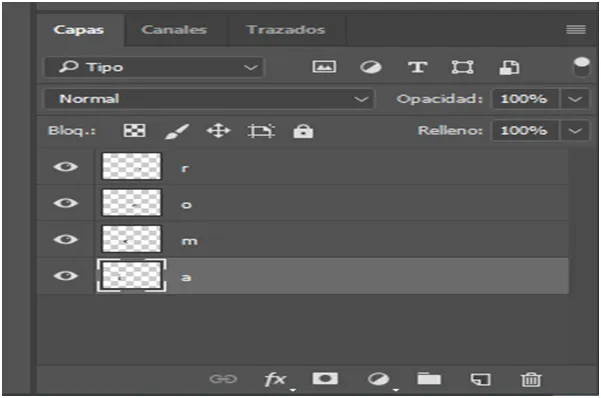Screen dimensions: 601x398
Task: Filter by text layers icon
Action: click(417, 67)
